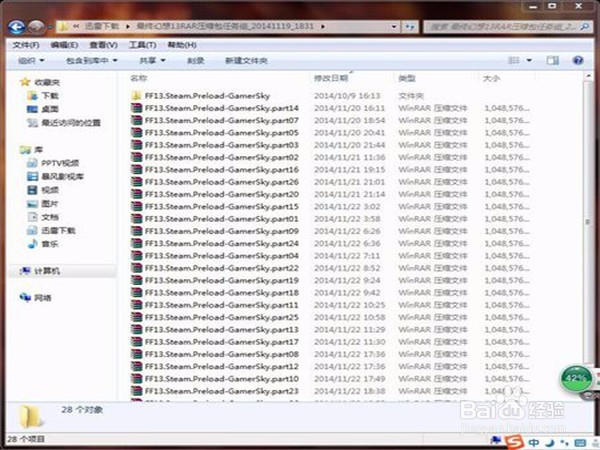
Task: Open the keyboard icon in the input toolbar
Action: pos(580,443)
